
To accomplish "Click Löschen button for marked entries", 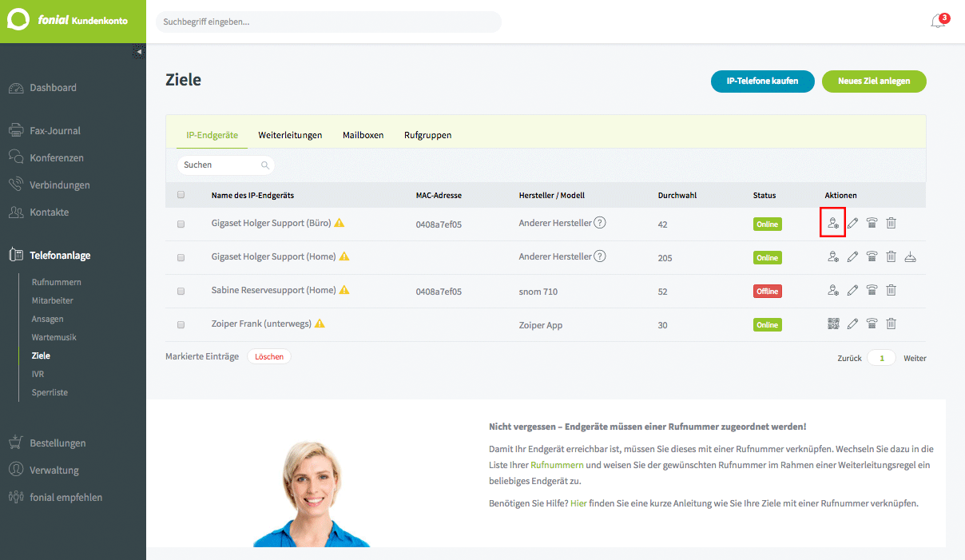I will point(269,356).
